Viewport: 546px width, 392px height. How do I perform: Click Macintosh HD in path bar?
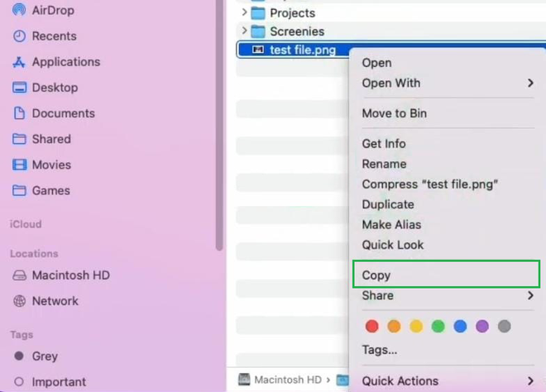288,380
